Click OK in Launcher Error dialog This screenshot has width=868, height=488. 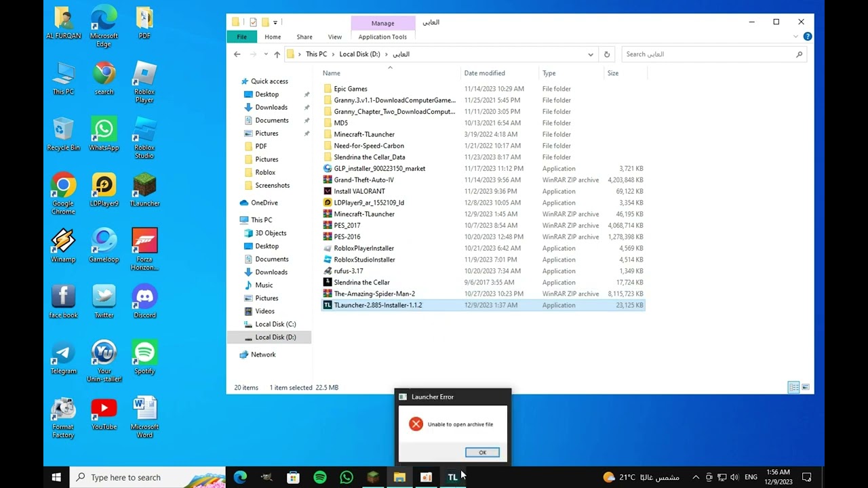pos(482,452)
